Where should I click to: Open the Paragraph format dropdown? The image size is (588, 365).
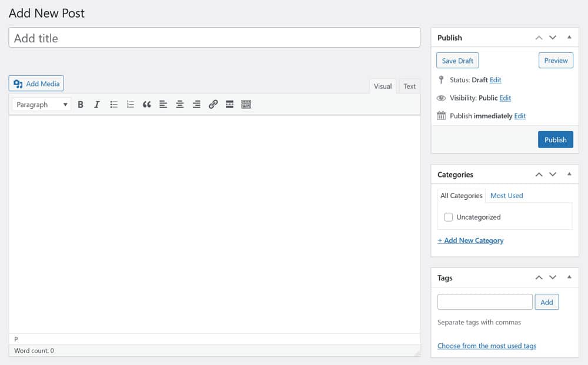coord(41,105)
